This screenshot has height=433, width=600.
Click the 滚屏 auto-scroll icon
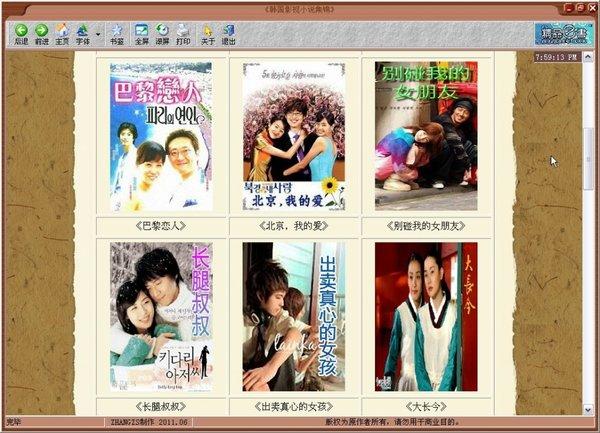(x=162, y=34)
